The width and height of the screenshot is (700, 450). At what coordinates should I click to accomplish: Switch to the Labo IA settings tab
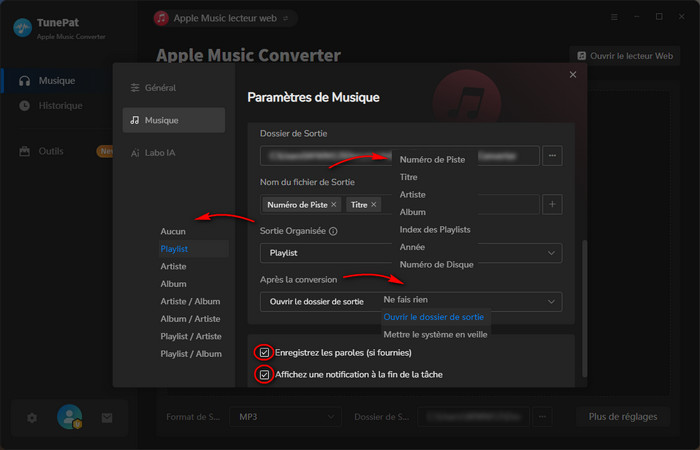tap(174, 153)
